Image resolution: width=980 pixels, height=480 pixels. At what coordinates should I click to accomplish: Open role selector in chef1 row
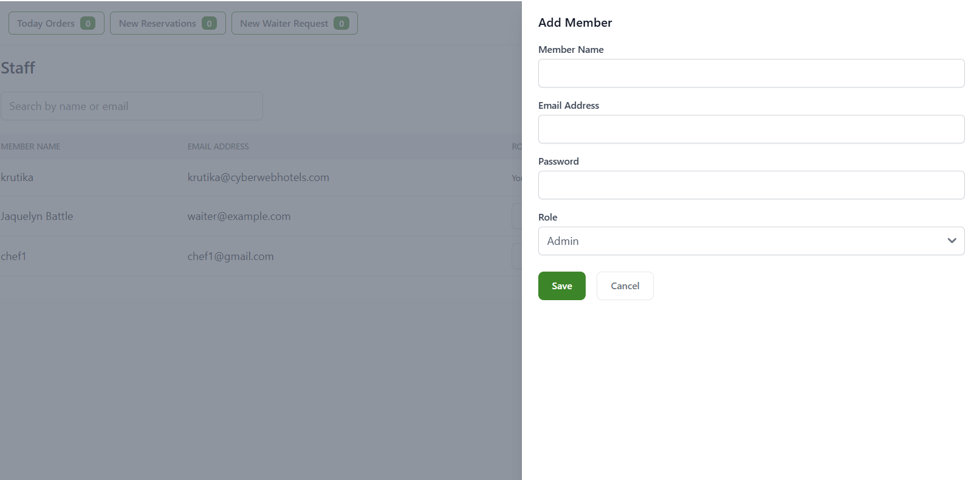tap(517, 256)
